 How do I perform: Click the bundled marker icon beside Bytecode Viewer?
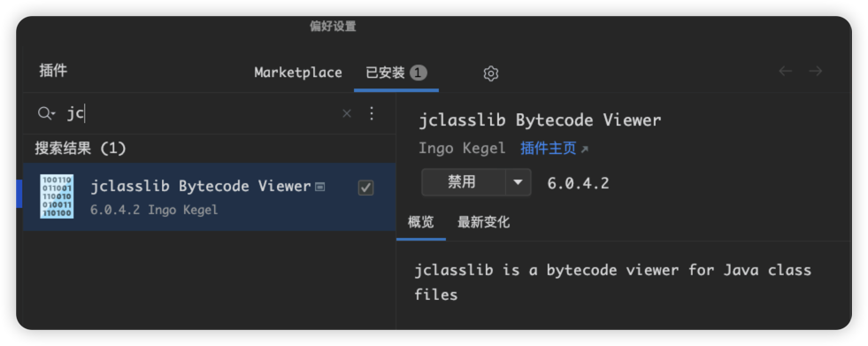[x=320, y=187]
